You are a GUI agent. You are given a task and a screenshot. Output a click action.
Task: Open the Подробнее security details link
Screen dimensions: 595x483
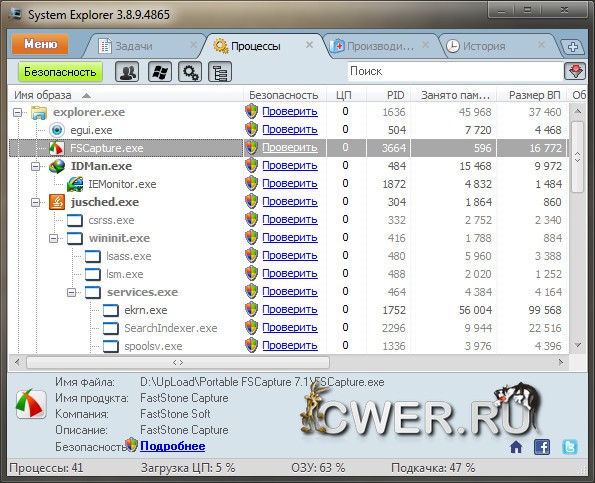[173, 446]
